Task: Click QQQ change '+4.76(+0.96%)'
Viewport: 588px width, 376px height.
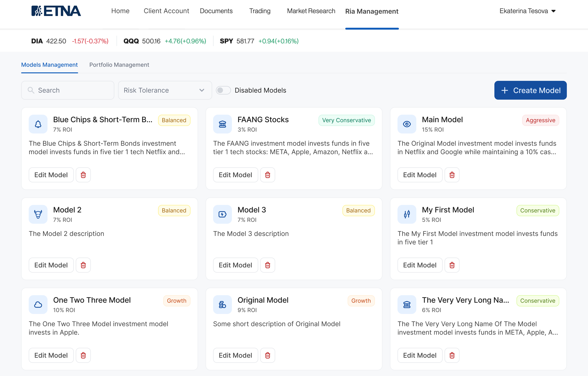Action: [x=185, y=41]
